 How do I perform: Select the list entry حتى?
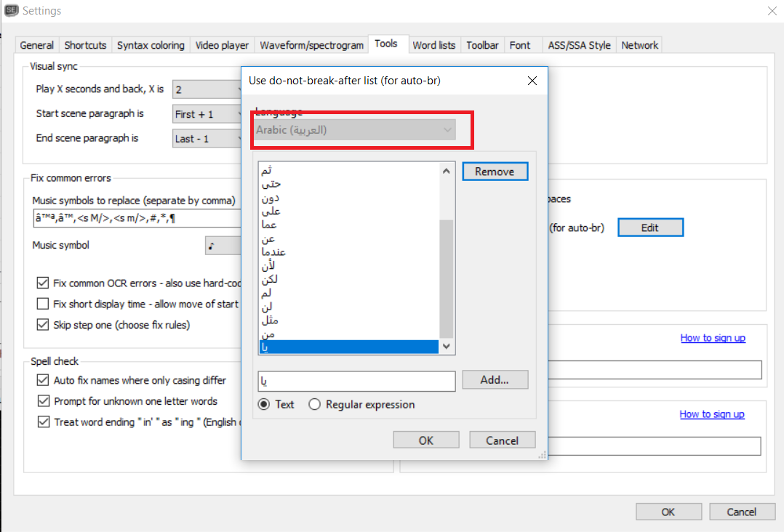pyautogui.click(x=349, y=184)
